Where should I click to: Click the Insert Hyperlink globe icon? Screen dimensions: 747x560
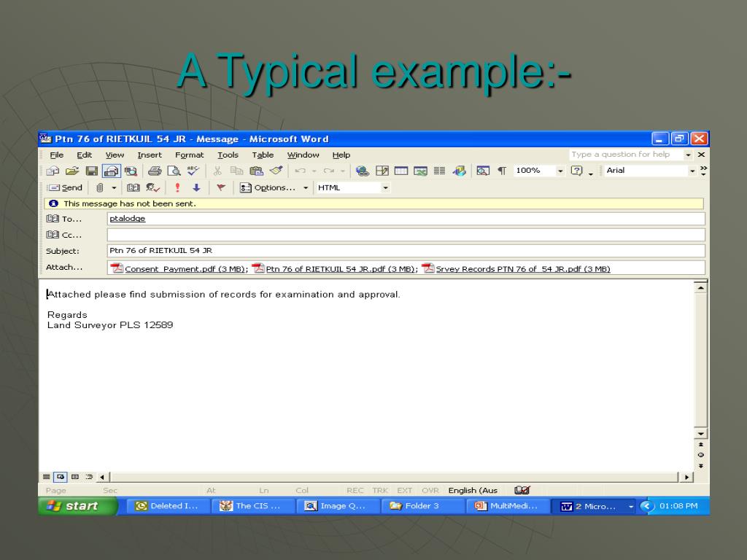pyautogui.click(x=362, y=171)
